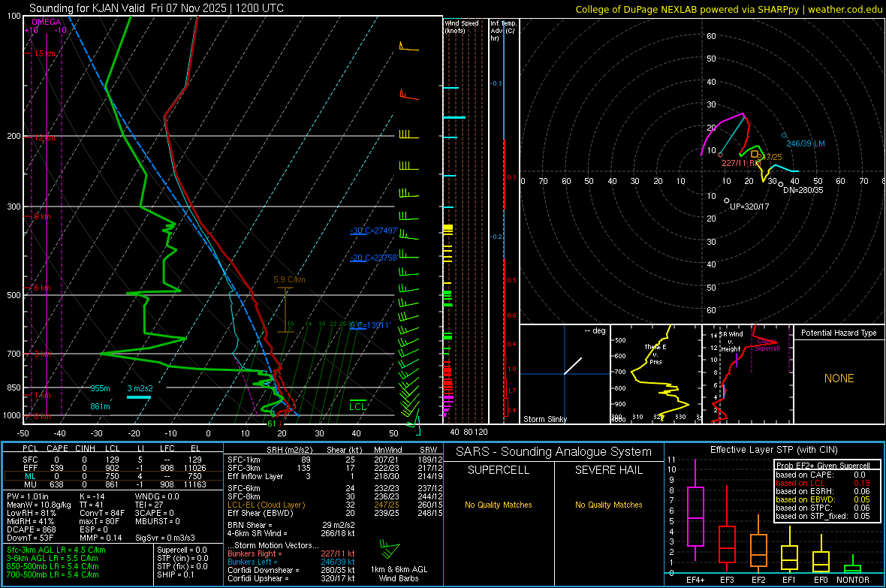Screen dimensions: 886x588
Task: Click the "Corfidi Downshear =" label
Action: (x=264, y=570)
